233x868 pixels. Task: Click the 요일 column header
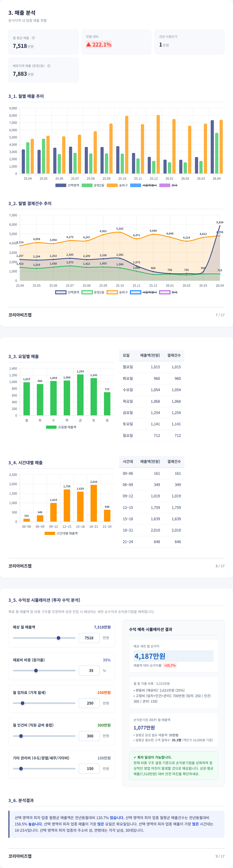126,356
